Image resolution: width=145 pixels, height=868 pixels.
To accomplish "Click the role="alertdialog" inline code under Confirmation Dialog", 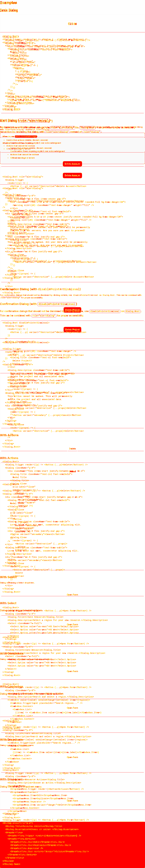I will (44, 316).
